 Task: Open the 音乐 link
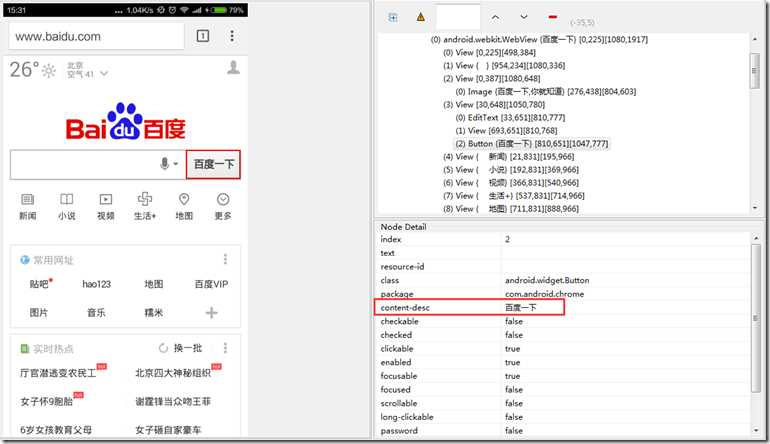click(x=96, y=312)
